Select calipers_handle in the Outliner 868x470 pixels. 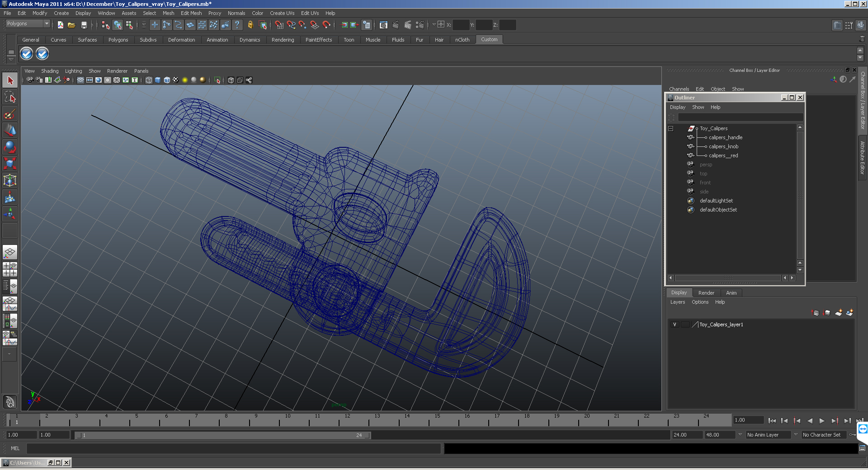coord(725,137)
